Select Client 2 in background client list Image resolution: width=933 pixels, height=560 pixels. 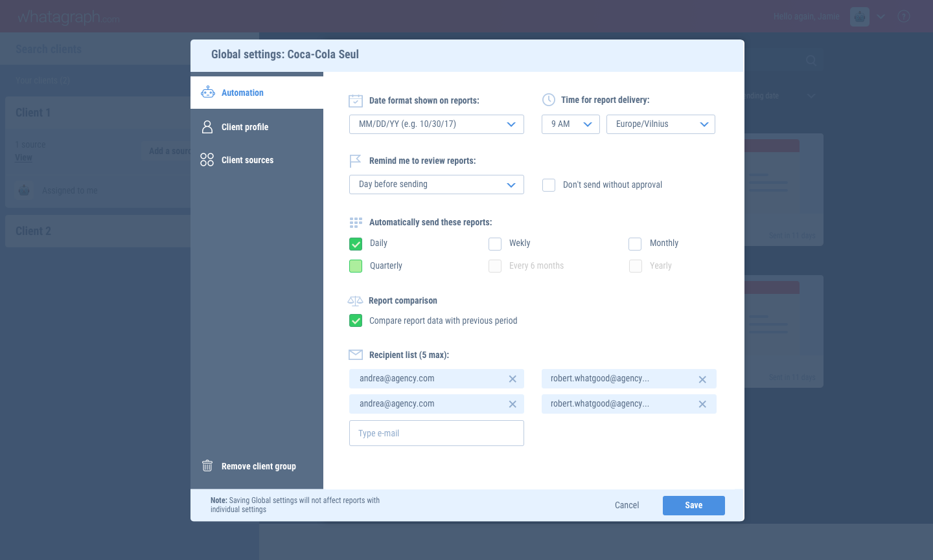point(98,231)
